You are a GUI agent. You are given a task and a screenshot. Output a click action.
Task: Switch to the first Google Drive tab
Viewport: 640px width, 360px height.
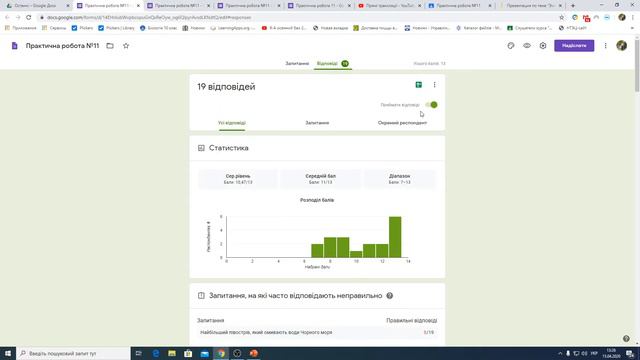[x=37, y=6]
